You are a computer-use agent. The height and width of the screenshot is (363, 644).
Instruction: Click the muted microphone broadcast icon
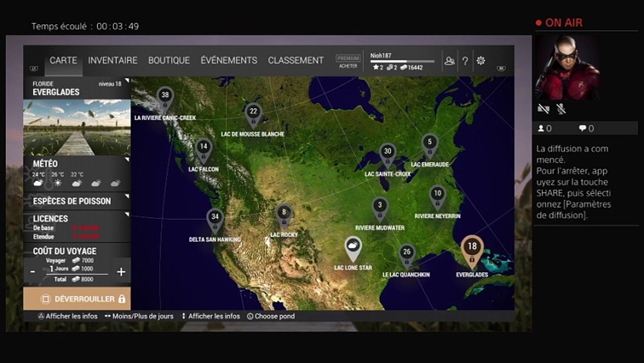pos(561,108)
